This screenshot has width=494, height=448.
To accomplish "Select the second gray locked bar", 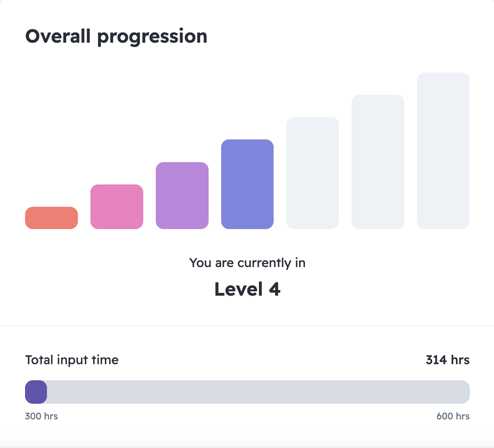I will 378,162.
